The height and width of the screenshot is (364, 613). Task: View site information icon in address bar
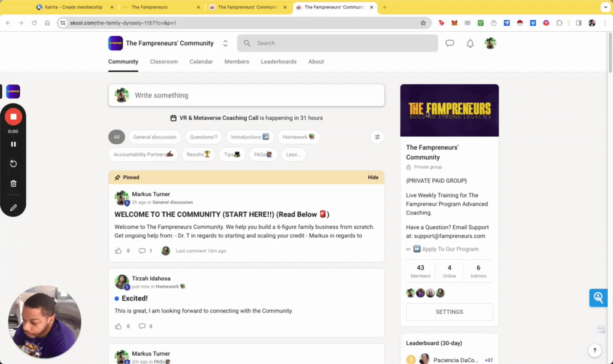(63, 23)
